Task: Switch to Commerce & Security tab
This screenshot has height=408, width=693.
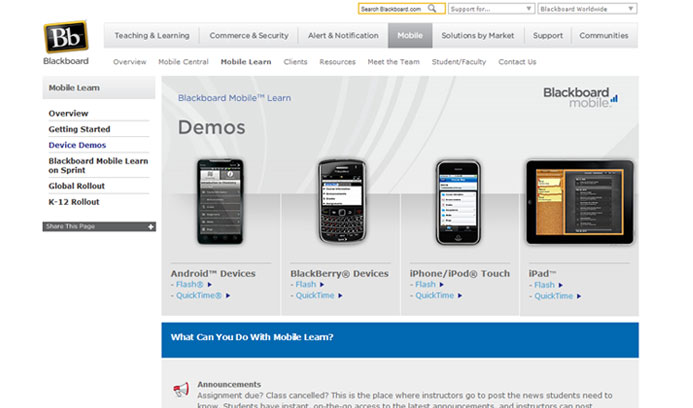Action: 249,35
